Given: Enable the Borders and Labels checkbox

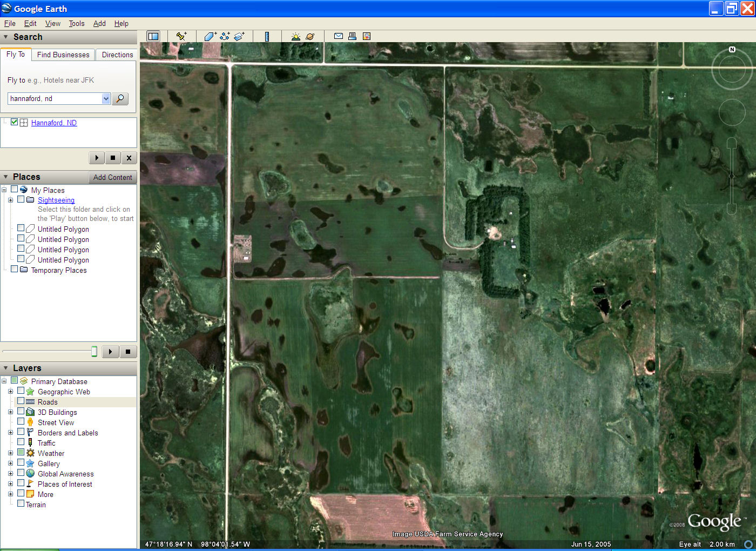Looking at the screenshot, I should point(21,432).
